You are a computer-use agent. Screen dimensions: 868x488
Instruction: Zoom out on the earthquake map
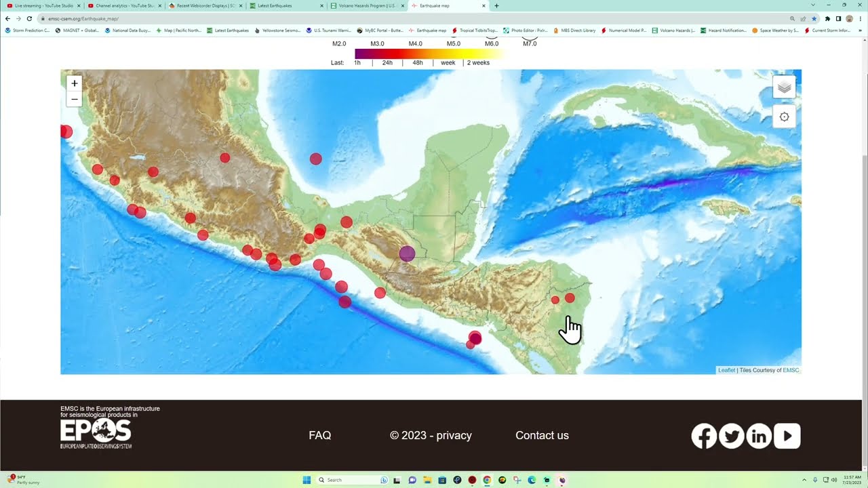click(75, 99)
